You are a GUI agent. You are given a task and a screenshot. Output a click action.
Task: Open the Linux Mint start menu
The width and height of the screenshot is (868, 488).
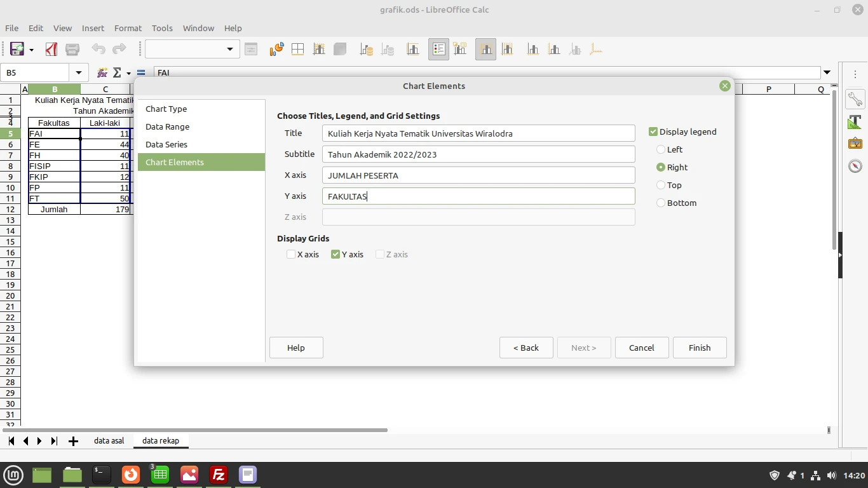[13, 475]
